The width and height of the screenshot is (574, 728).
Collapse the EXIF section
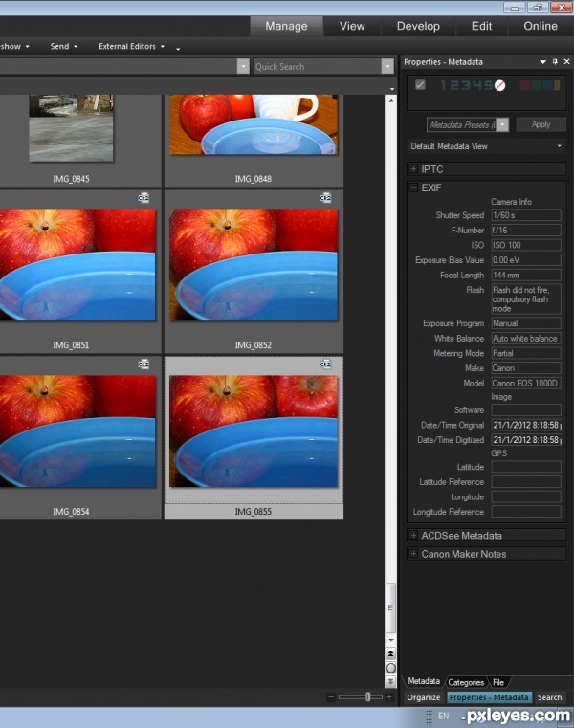pyautogui.click(x=413, y=188)
